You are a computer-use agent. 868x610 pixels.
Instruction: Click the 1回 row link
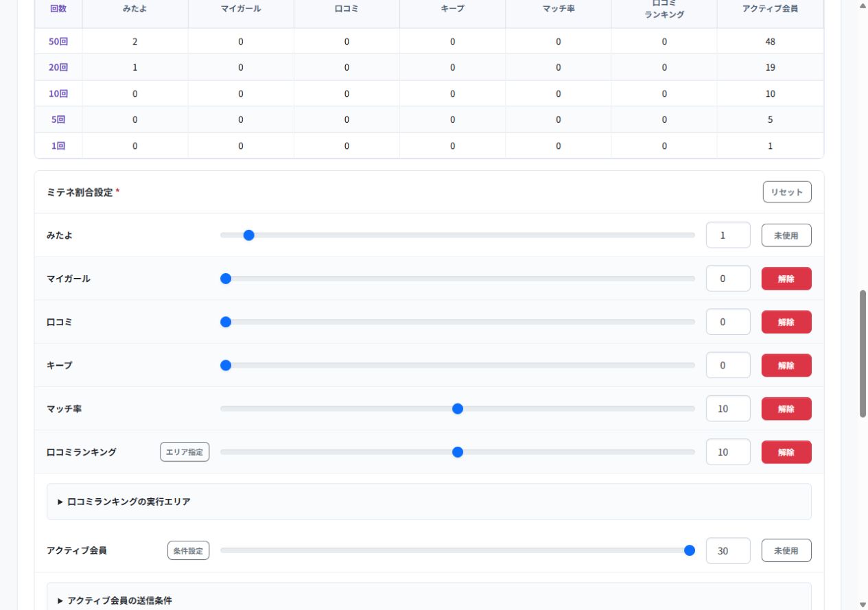[x=58, y=145]
